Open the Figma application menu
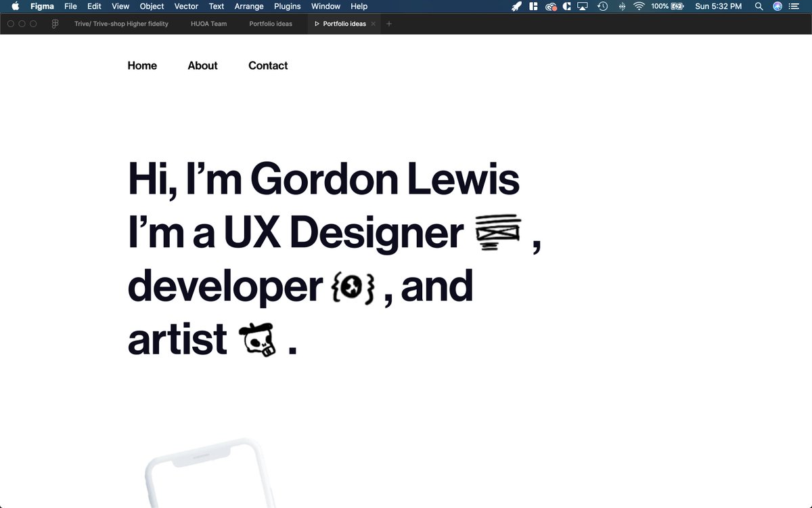This screenshot has height=508, width=812. point(42,6)
